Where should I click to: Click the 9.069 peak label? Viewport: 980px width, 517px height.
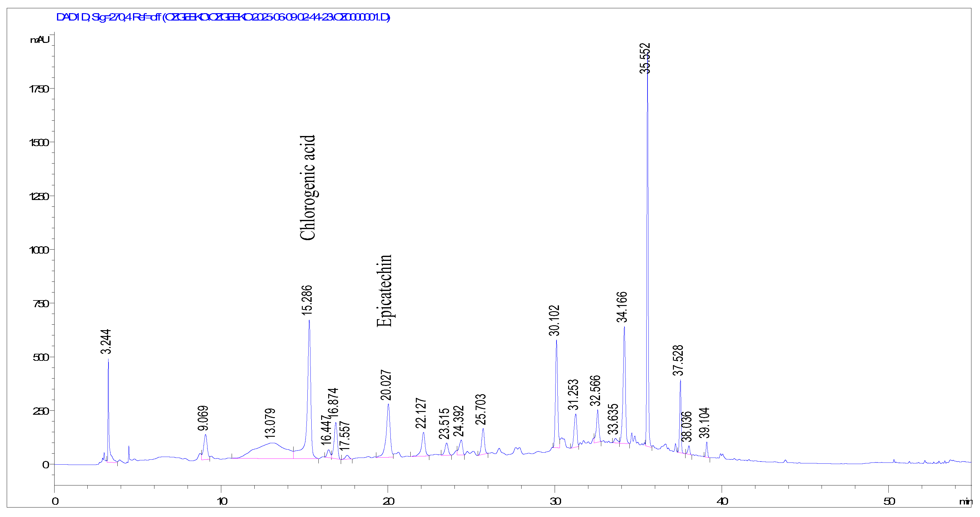click(x=203, y=418)
